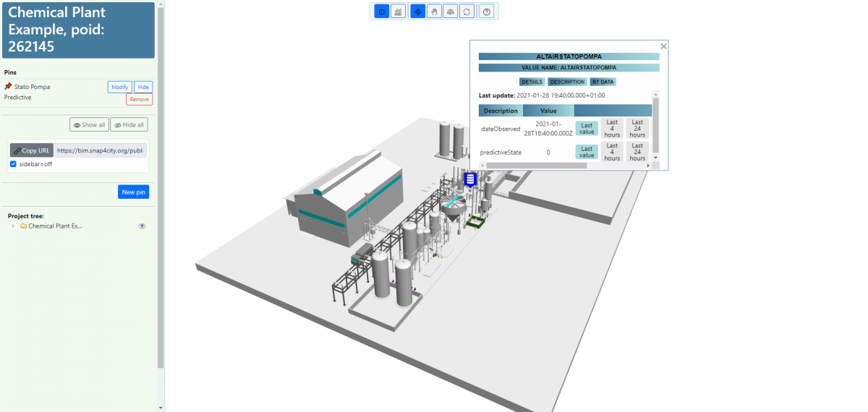Switch to the DETAILS tab in popup

[532, 82]
